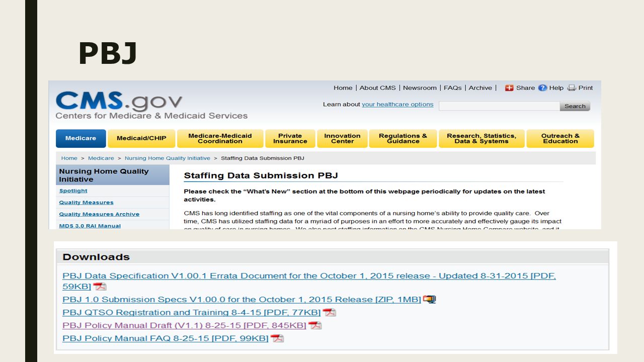Click the Print printer icon

[572, 87]
